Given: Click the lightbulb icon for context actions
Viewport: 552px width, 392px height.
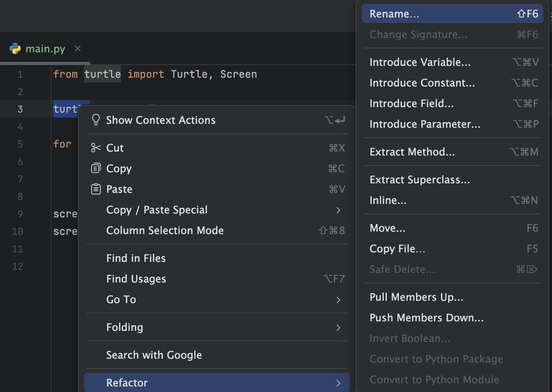Looking at the screenshot, I should [95, 120].
